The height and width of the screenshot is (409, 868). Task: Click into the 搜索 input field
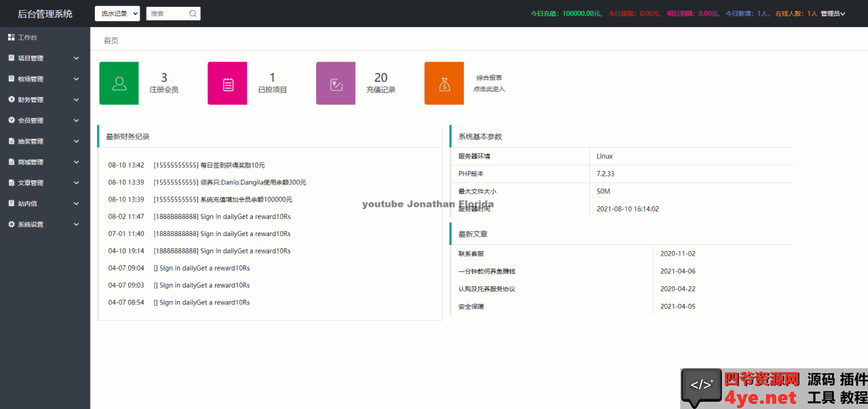point(166,14)
